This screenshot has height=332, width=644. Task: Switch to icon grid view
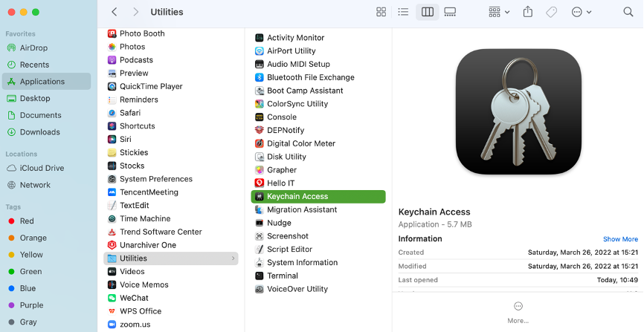pyautogui.click(x=381, y=12)
